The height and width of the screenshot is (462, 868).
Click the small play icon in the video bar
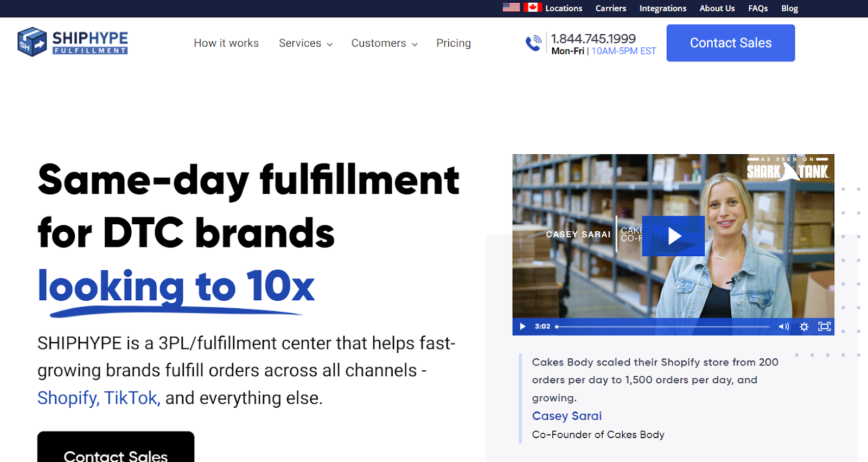tap(522, 326)
